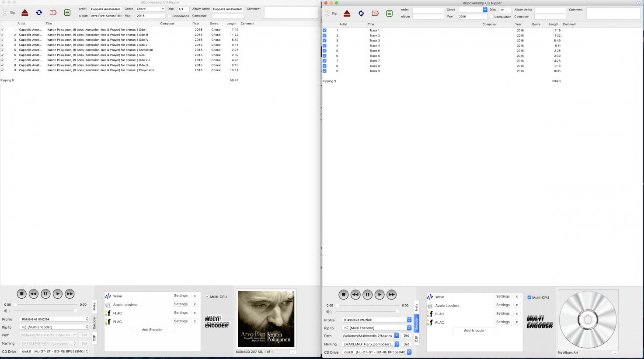Open the red metadata tag icon in the left window
The width and height of the screenshot is (644, 359).
(53, 13)
